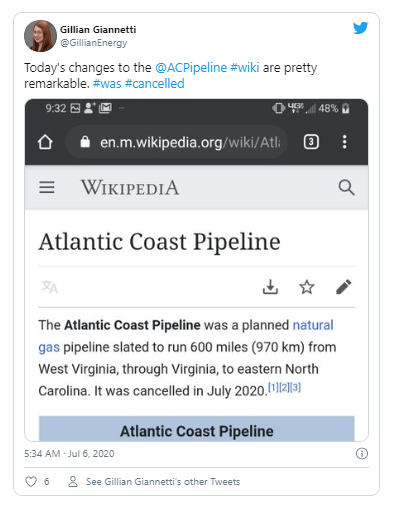Viewport: 401px width, 508px height.
Task: Open Gillian Giannetti's profile picture
Action: click(40, 36)
